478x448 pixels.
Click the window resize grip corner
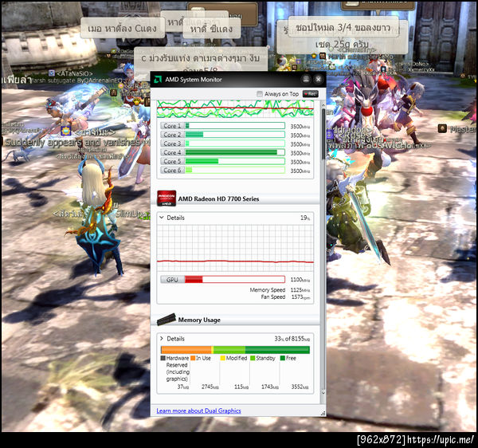(x=323, y=414)
